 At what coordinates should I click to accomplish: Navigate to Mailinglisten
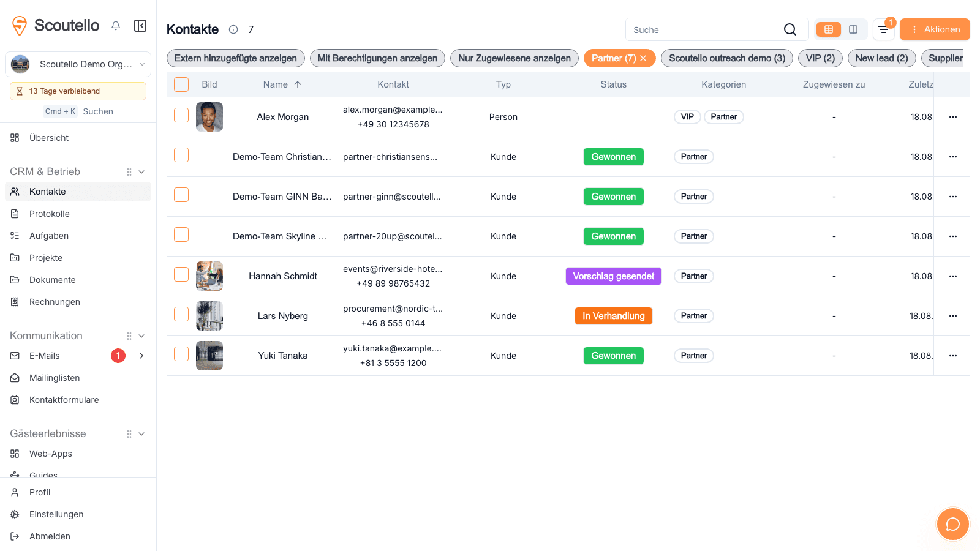click(78, 378)
